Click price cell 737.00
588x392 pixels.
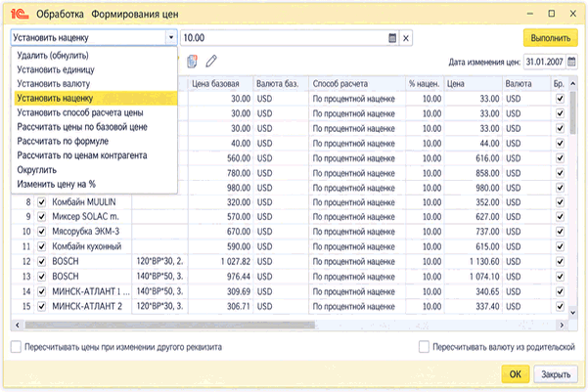pos(474,232)
